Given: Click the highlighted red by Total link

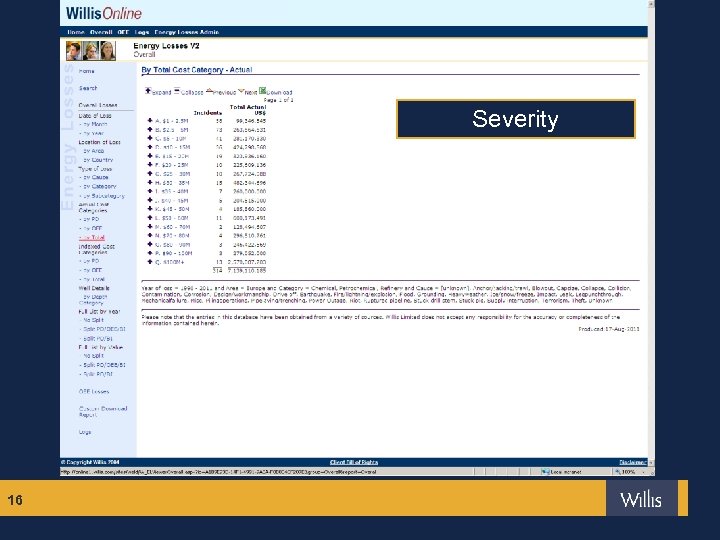Looking at the screenshot, I should pyautogui.click(x=94, y=238).
